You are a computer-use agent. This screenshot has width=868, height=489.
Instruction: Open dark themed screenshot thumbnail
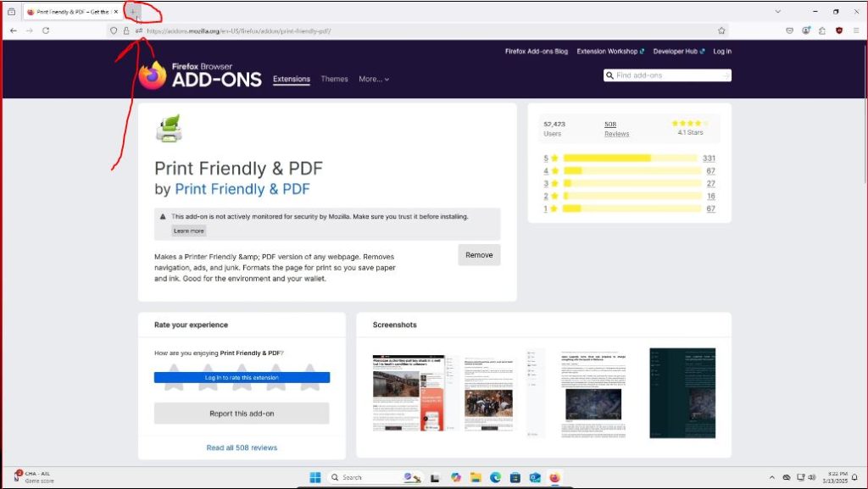click(x=682, y=393)
